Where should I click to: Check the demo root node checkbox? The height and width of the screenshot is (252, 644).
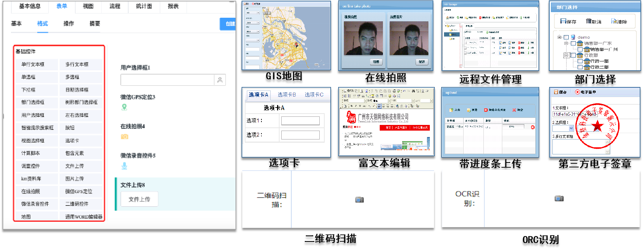tap(566, 37)
